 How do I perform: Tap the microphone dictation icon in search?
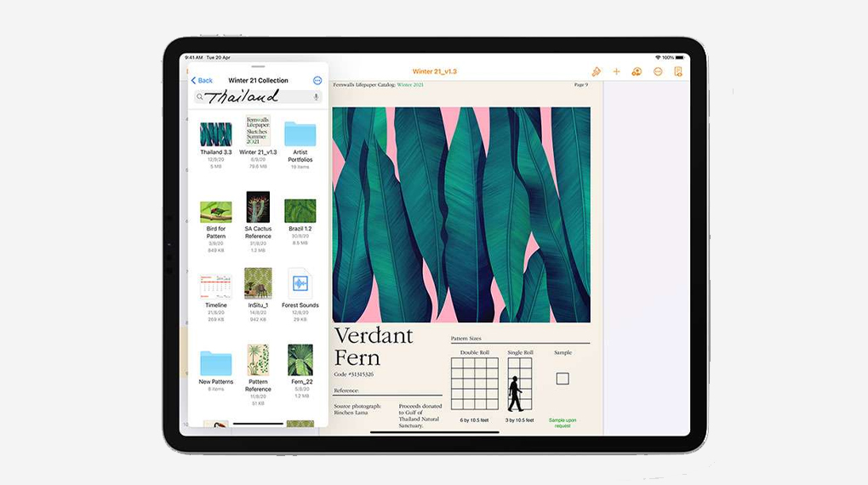pos(316,97)
